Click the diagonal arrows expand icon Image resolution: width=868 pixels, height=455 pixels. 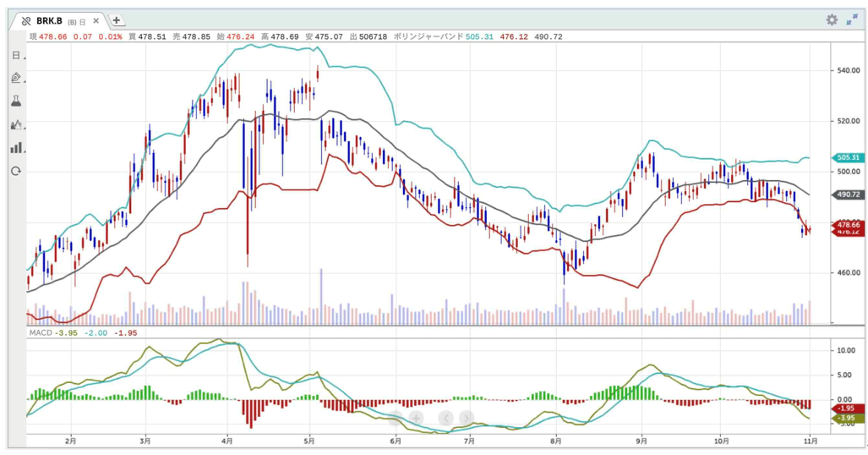click(852, 19)
